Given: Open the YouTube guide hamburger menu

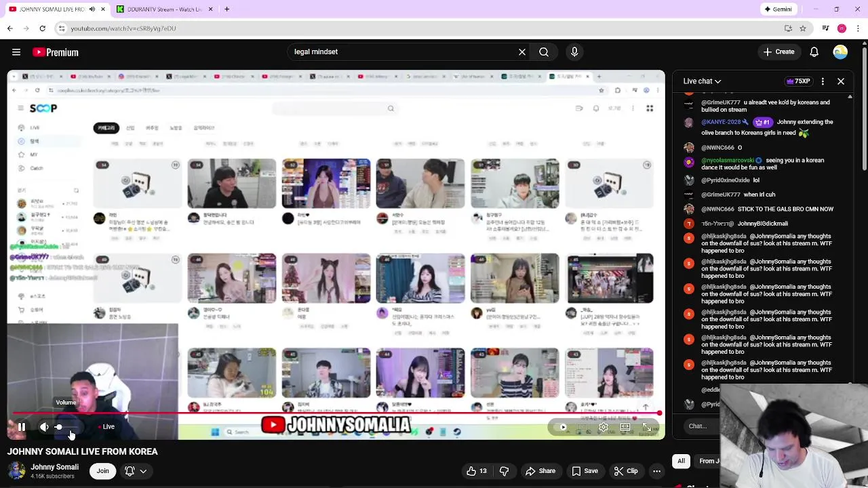Looking at the screenshot, I should tap(16, 52).
